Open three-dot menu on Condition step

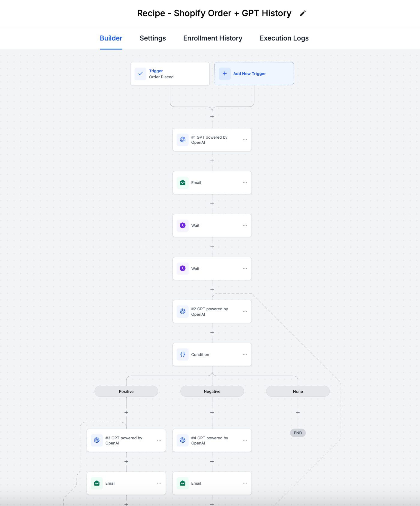pos(245,354)
